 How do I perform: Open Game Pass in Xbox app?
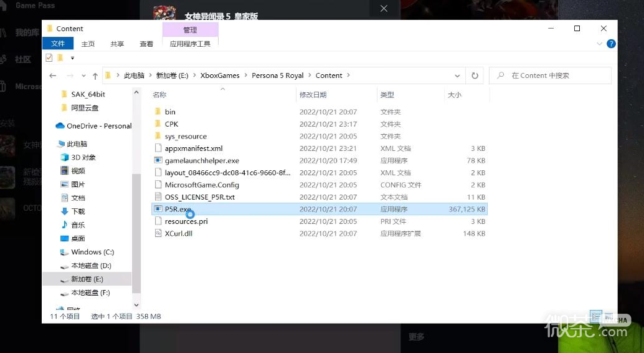tap(35, 6)
